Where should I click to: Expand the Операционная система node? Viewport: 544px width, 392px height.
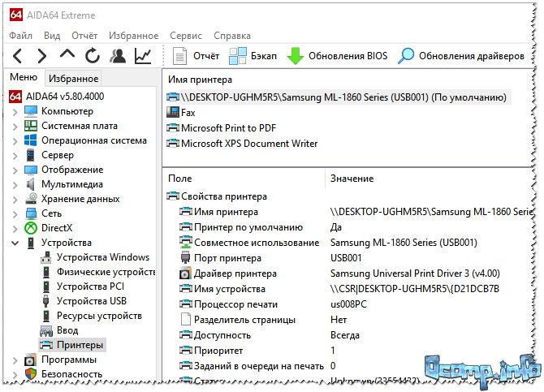click(15, 141)
